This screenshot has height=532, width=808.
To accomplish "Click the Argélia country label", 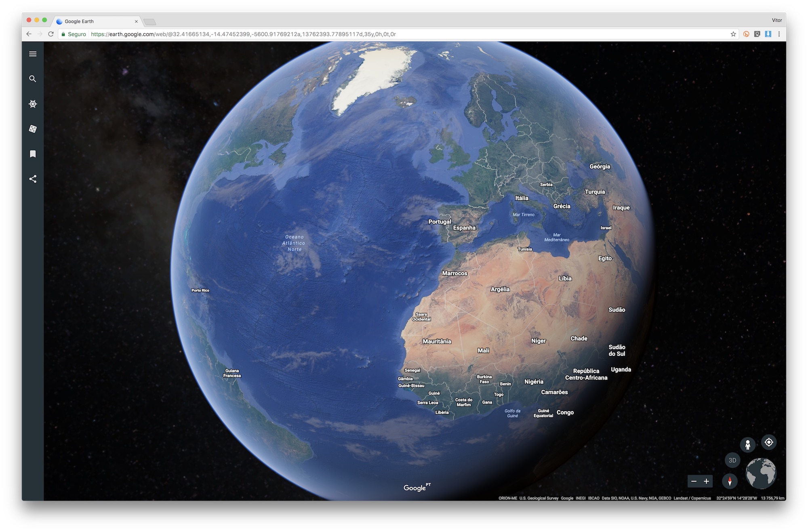I will (x=500, y=289).
